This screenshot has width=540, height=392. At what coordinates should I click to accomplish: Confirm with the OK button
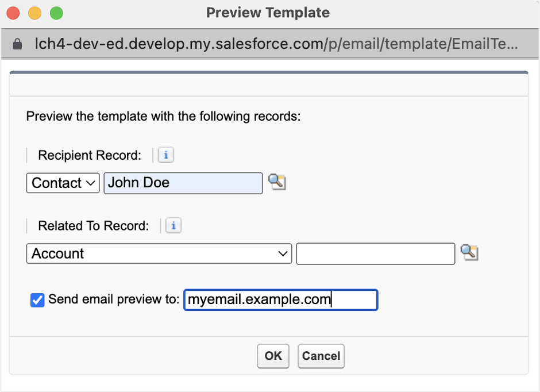[x=273, y=356]
